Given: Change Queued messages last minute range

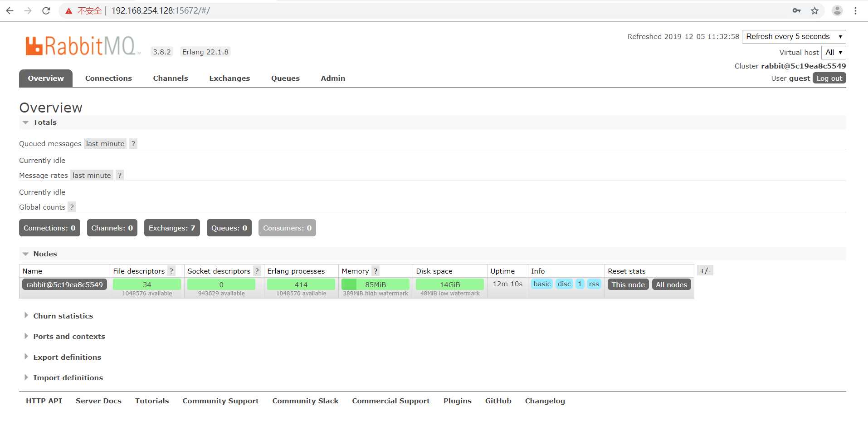Looking at the screenshot, I should 105,144.
